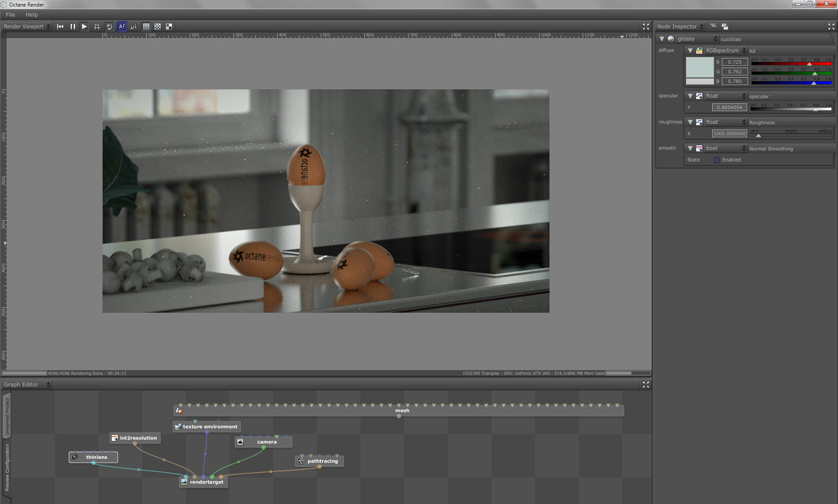Switch to the Preview Configuration tab
The image size is (838, 504).
[x=7, y=467]
